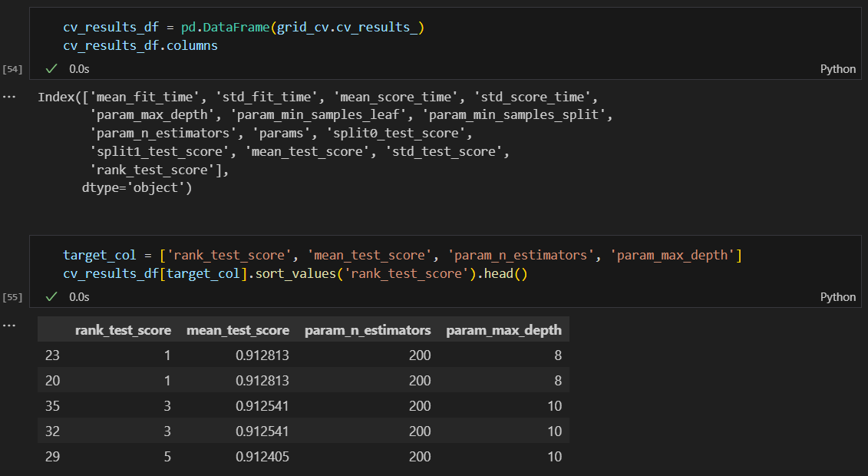868x476 pixels.
Task: Select row index 29 in the table
Action: 53,457
